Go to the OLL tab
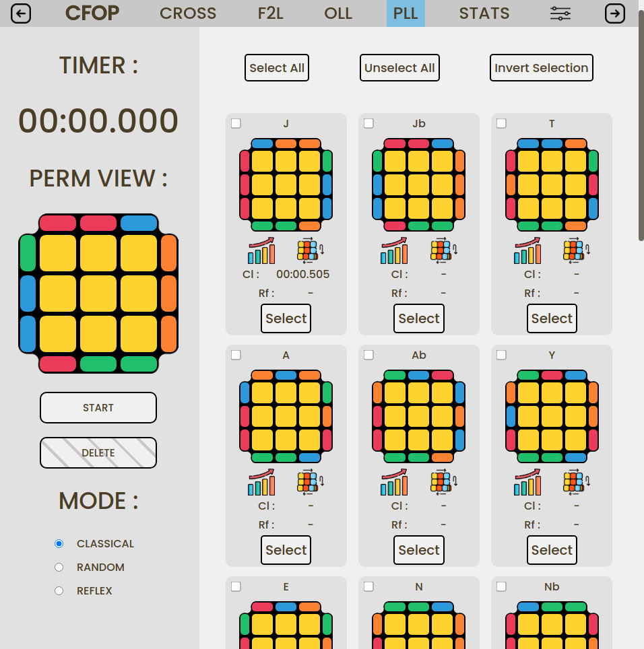Viewport: 644px width, 649px height. [x=338, y=13]
